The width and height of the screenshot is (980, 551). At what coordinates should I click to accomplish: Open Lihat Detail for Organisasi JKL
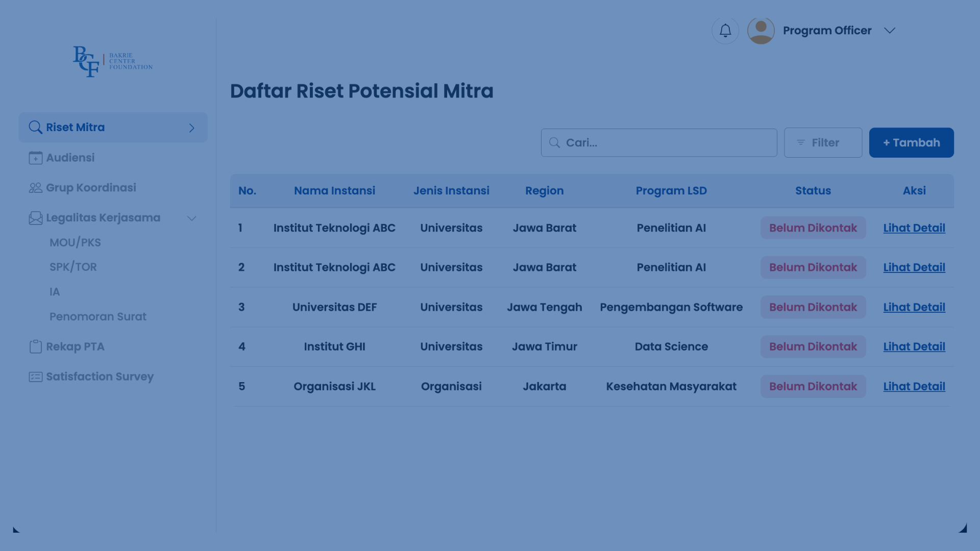[x=914, y=386]
